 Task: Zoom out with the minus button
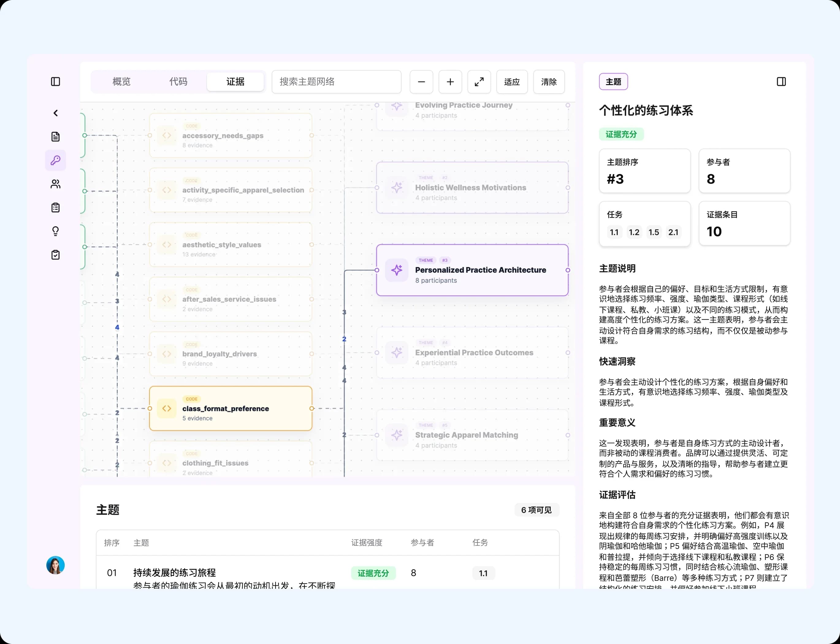pos(422,82)
